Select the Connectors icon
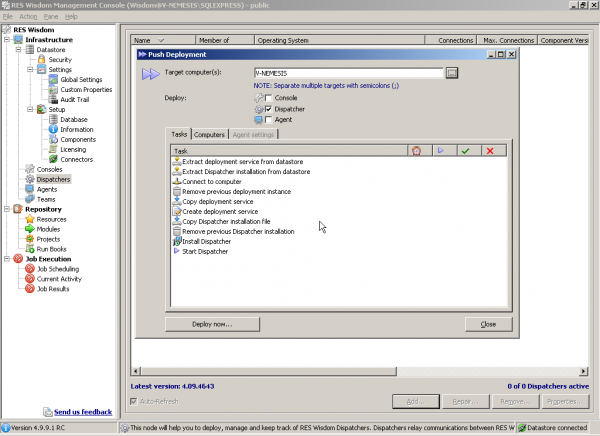Screen dimensions: 600x436 (54, 159)
